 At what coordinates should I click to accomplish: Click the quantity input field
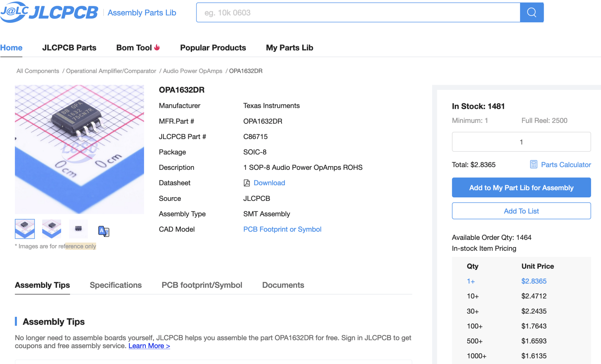[x=521, y=142]
